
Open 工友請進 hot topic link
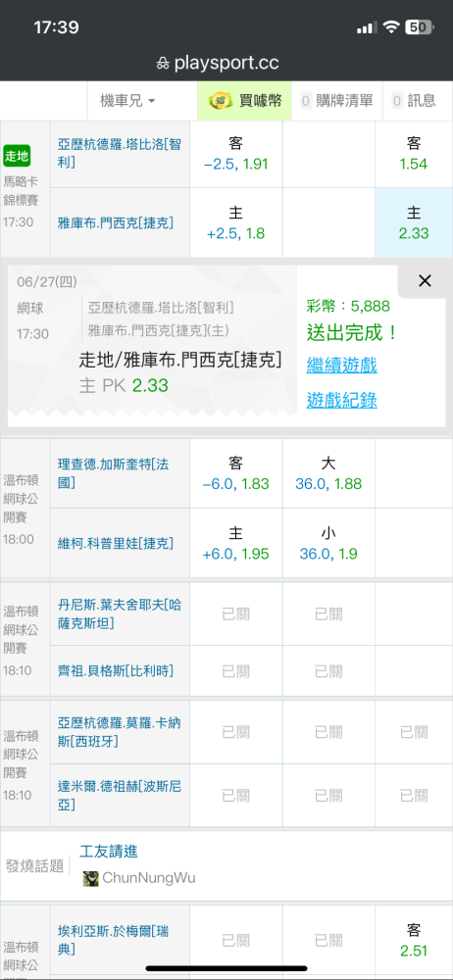[109, 852]
